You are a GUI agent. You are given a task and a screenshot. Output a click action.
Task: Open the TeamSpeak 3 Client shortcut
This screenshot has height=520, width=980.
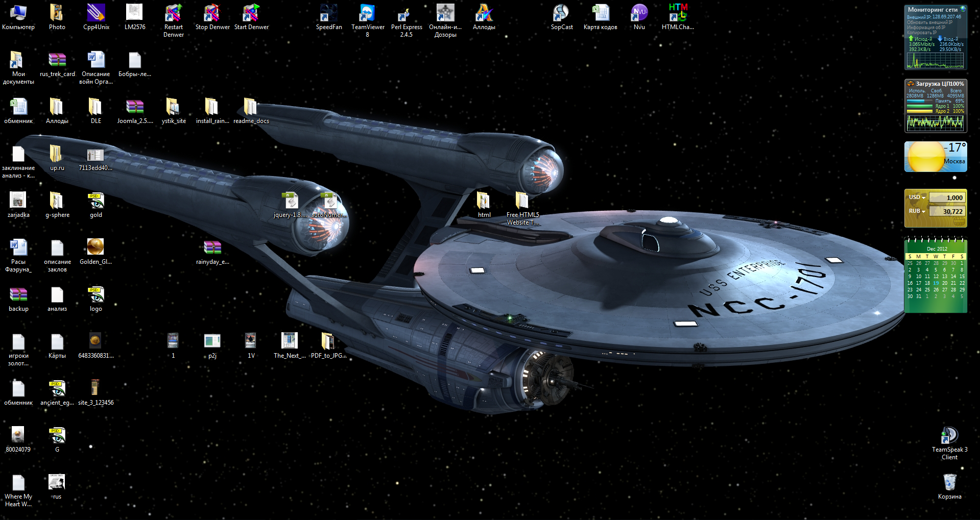[x=949, y=443]
